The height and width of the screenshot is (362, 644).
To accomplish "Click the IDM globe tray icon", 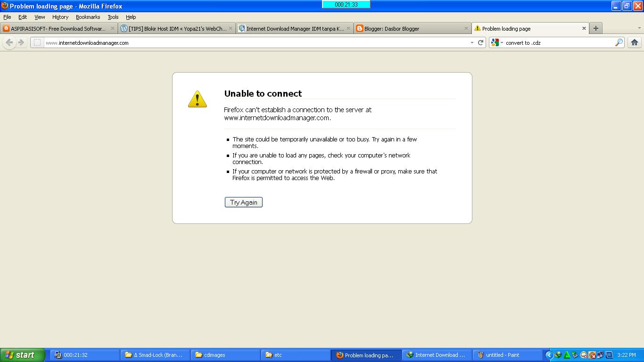I will click(558, 355).
